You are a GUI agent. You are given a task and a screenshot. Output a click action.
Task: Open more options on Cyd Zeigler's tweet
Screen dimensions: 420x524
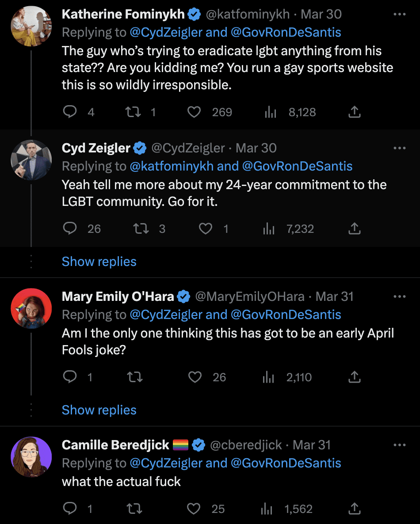pyautogui.click(x=399, y=148)
